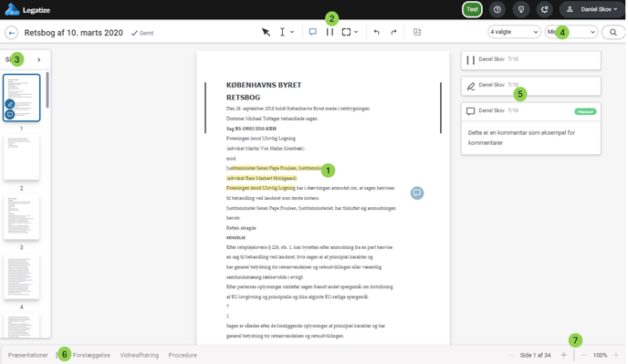The height and width of the screenshot is (364, 628).
Task: Click the redo arrow
Action: pyautogui.click(x=393, y=32)
